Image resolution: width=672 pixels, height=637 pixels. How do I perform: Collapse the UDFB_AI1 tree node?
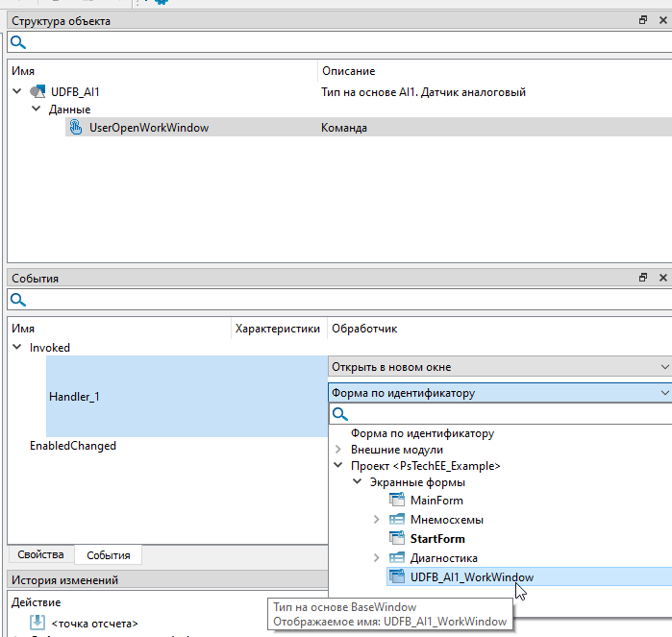tap(17, 92)
